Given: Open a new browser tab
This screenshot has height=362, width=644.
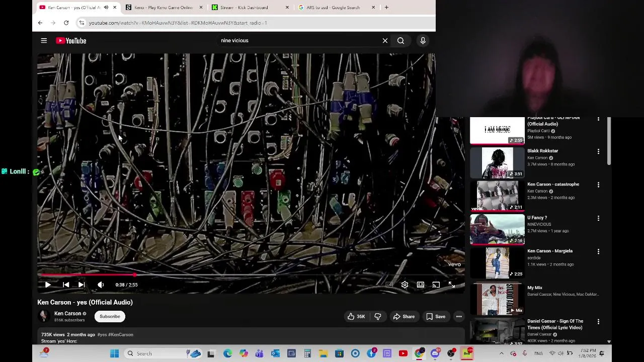Looking at the screenshot, I should coord(386,8).
